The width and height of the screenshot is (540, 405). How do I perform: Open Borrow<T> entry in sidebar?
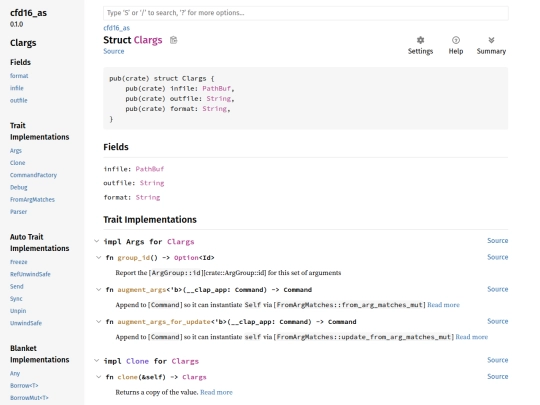24,386
